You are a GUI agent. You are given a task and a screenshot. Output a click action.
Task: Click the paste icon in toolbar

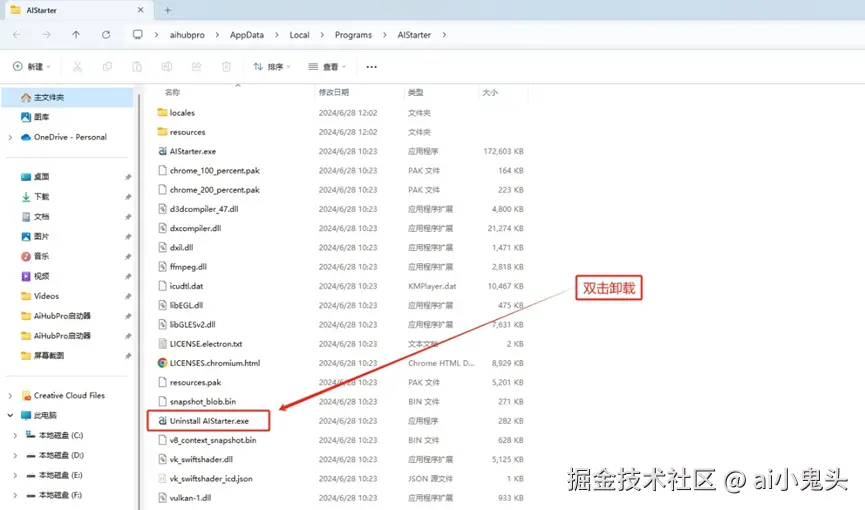(137, 67)
